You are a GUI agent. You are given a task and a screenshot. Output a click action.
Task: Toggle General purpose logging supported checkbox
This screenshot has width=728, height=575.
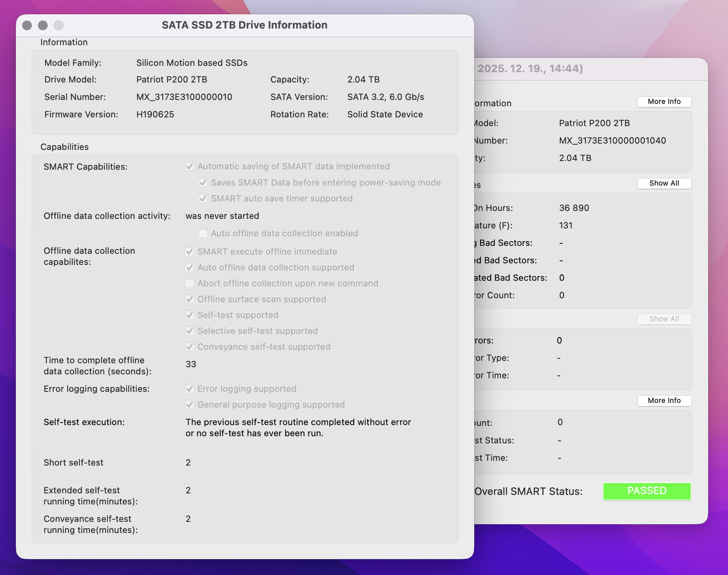pos(189,405)
